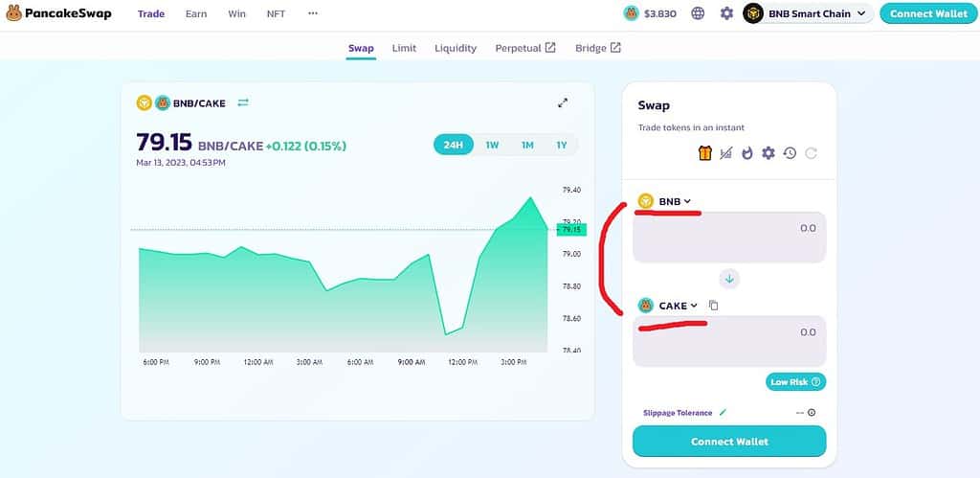Click the 12:00 PM axis label
The height and width of the screenshot is (478, 980).
click(462, 362)
